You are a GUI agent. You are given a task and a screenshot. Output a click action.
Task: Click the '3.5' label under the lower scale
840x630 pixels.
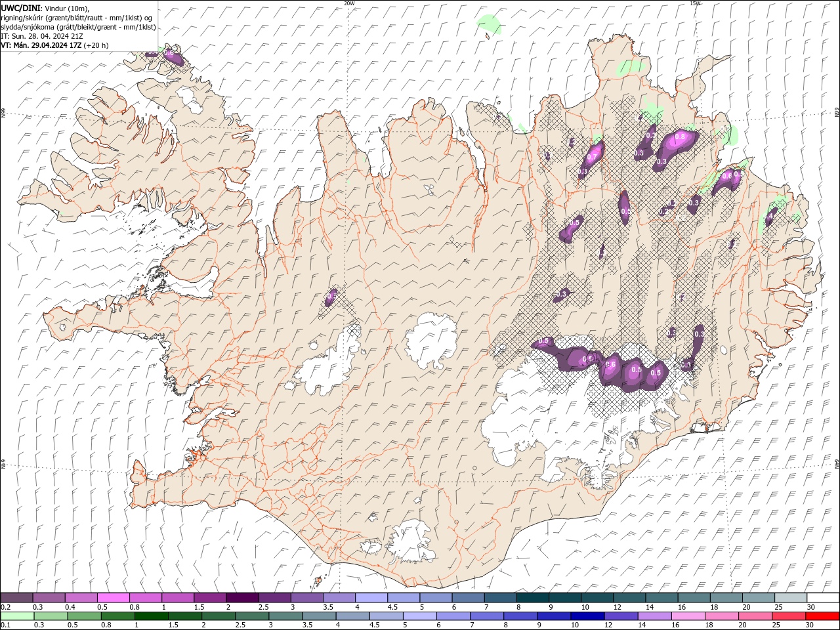(306, 625)
